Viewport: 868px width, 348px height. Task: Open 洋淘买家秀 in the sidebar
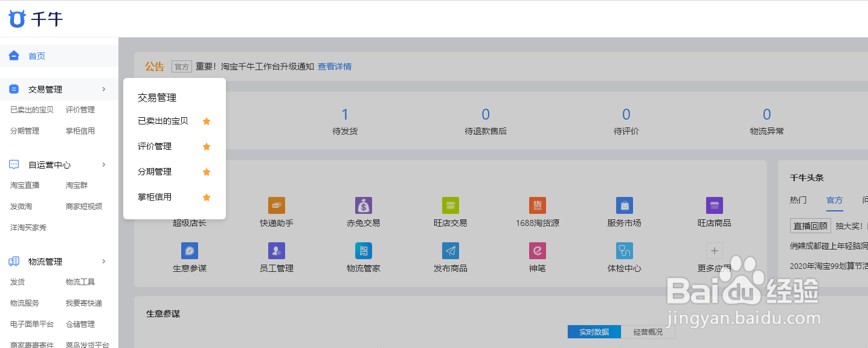pos(28,228)
